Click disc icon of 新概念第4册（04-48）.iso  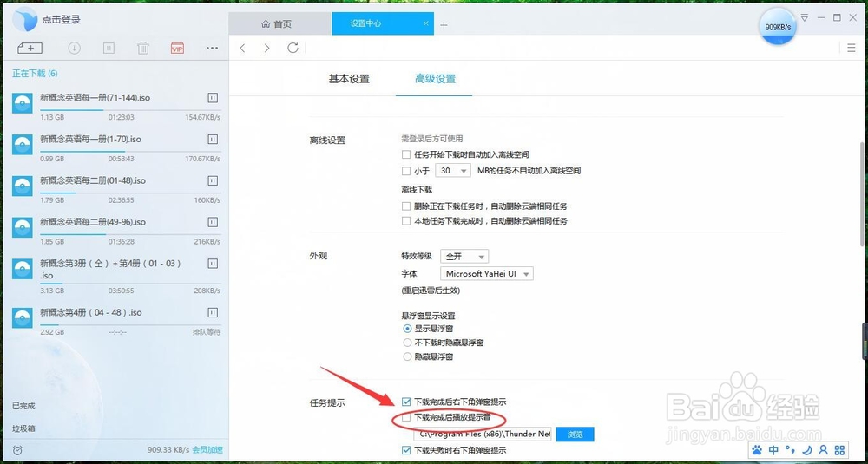tap(23, 318)
